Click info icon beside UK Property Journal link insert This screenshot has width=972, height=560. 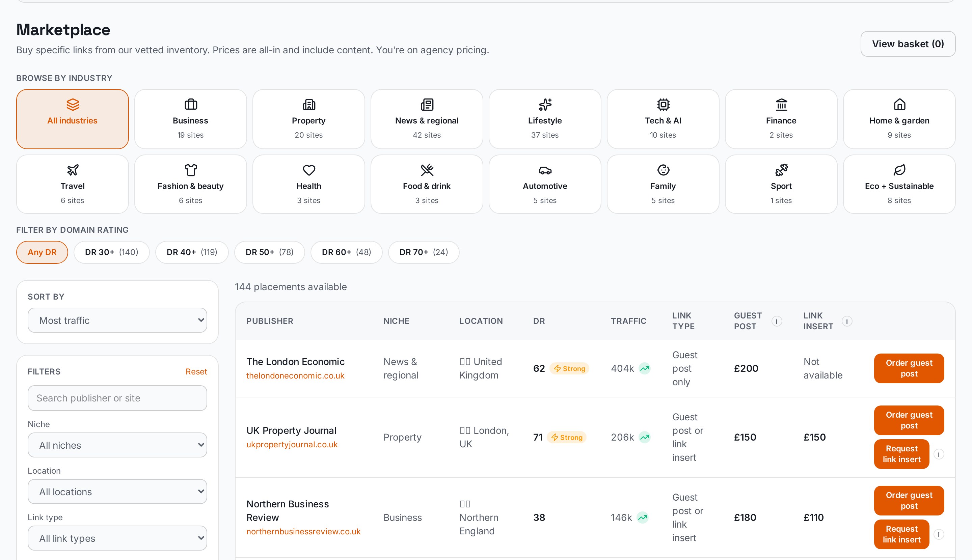click(939, 454)
